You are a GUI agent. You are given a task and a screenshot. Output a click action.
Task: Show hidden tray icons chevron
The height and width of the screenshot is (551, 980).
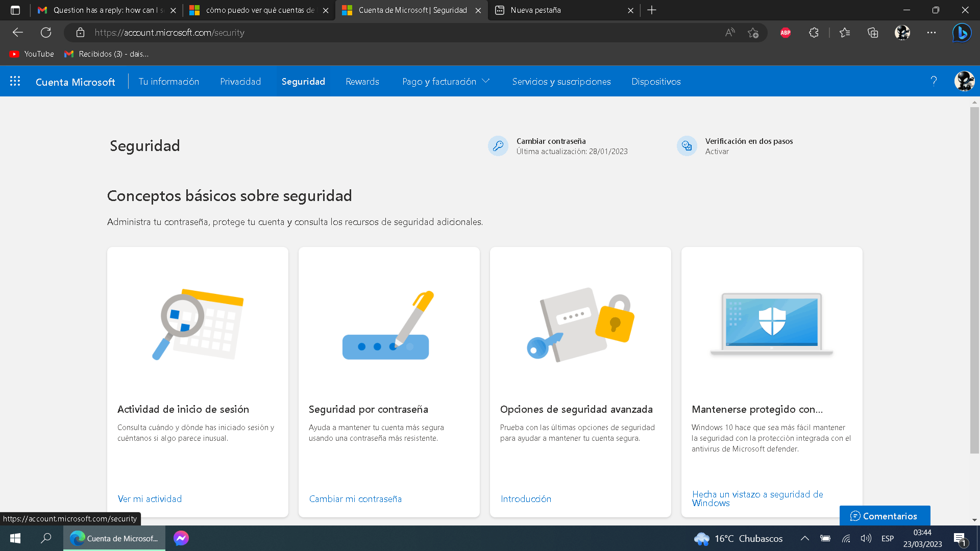805,538
